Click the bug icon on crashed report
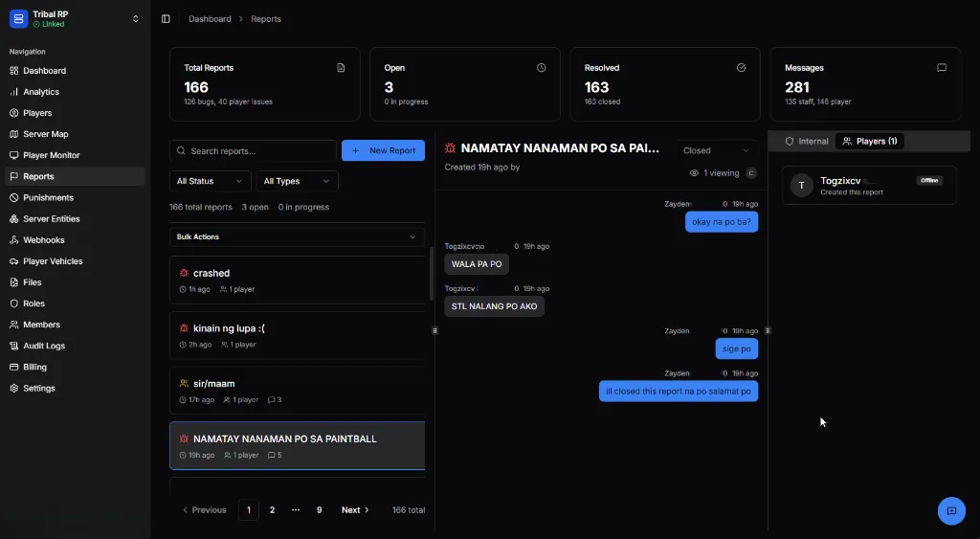Viewport: 980px width, 539px height. (x=184, y=273)
